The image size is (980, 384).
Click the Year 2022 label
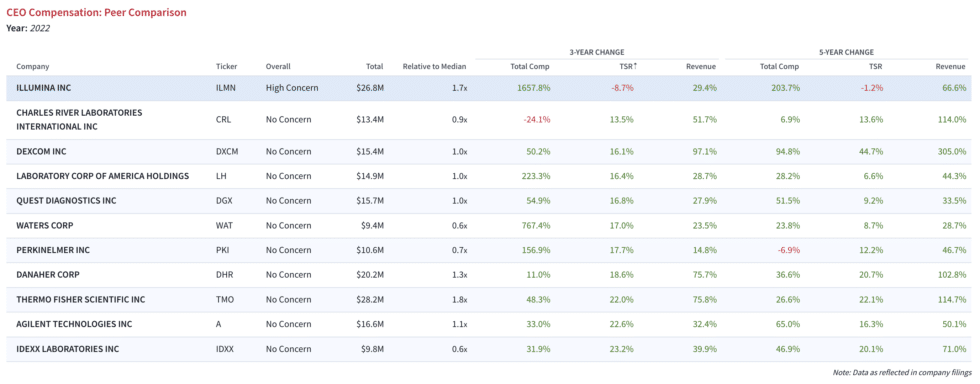[x=28, y=28]
